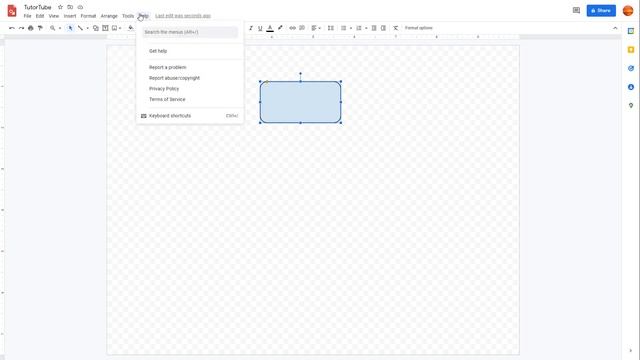The height and width of the screenshot is (360, 640).
Task: Click the Insert link icon
Action: point(292,28)
